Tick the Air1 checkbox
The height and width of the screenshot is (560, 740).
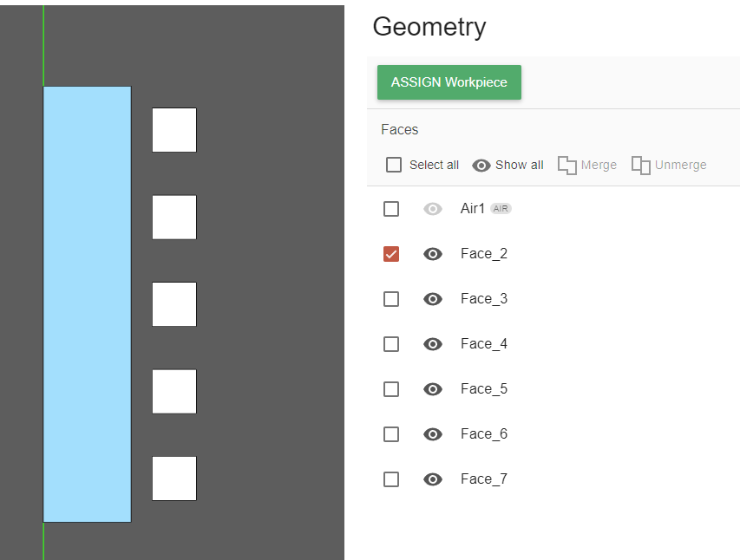[391, 209]
